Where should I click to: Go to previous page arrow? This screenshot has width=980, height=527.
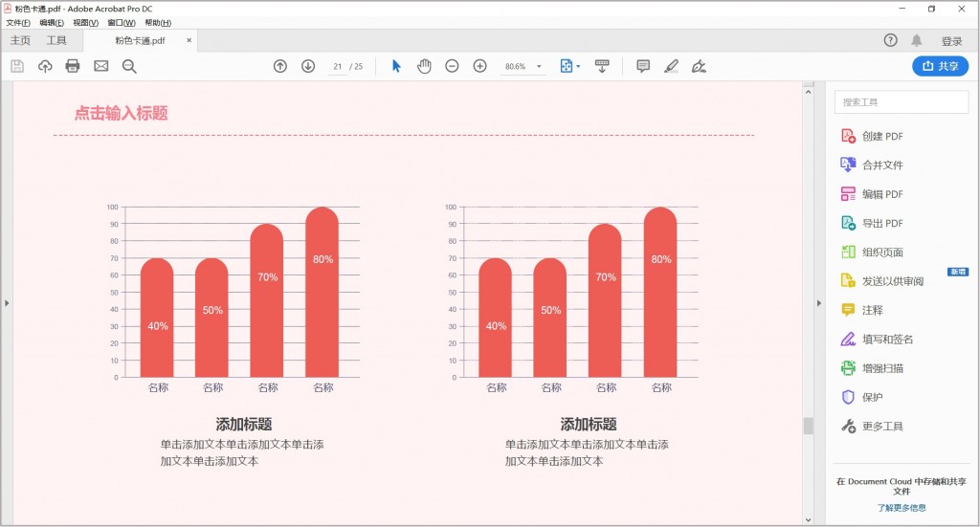point(280,66)
